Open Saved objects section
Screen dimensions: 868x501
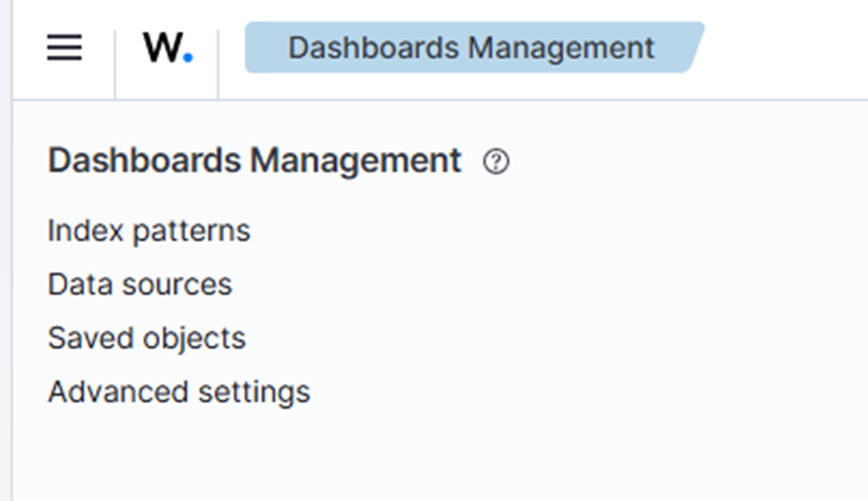147,338
